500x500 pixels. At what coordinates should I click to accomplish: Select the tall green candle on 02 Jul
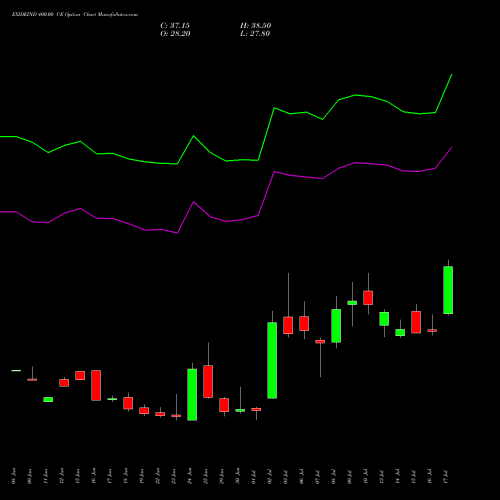click(x=272, y=360)
